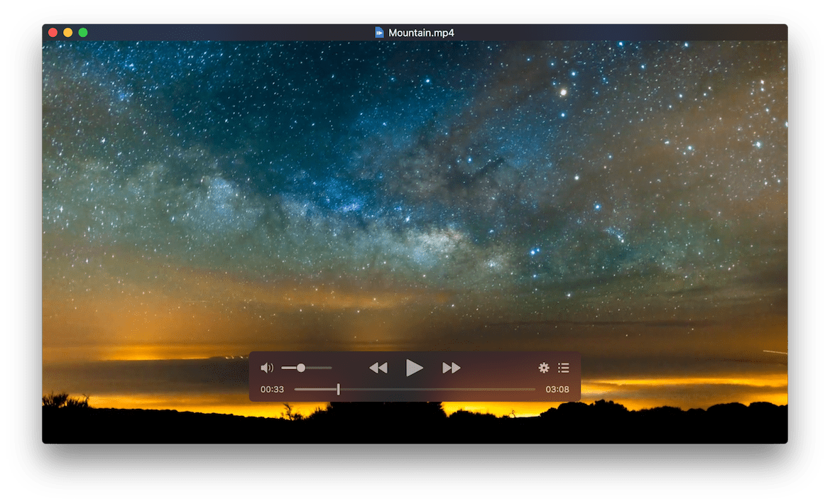Mute audio with the speaker icon
This screenshot has width=830, height=504.
267,368
